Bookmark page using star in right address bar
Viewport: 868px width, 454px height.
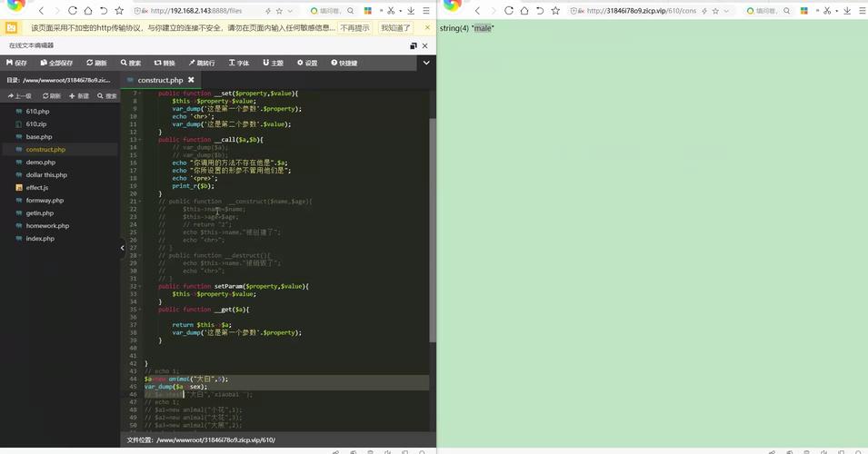click(x=715, y=11)
